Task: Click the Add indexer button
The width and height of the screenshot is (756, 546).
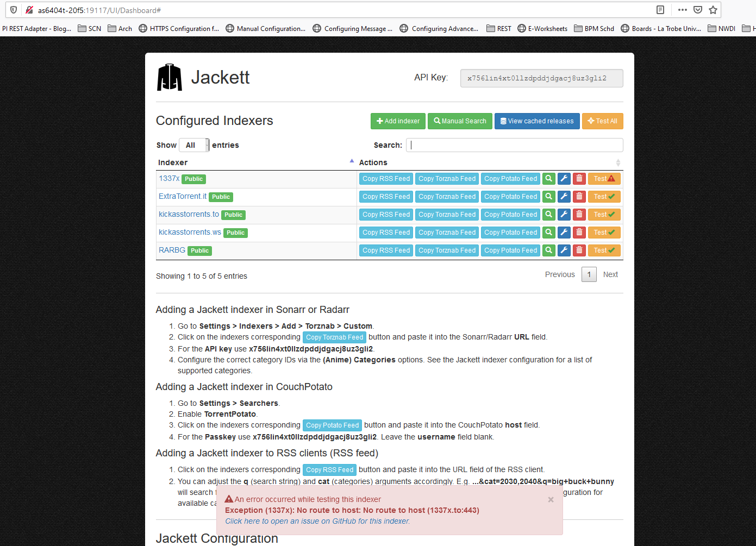Action: coord(398,121)
